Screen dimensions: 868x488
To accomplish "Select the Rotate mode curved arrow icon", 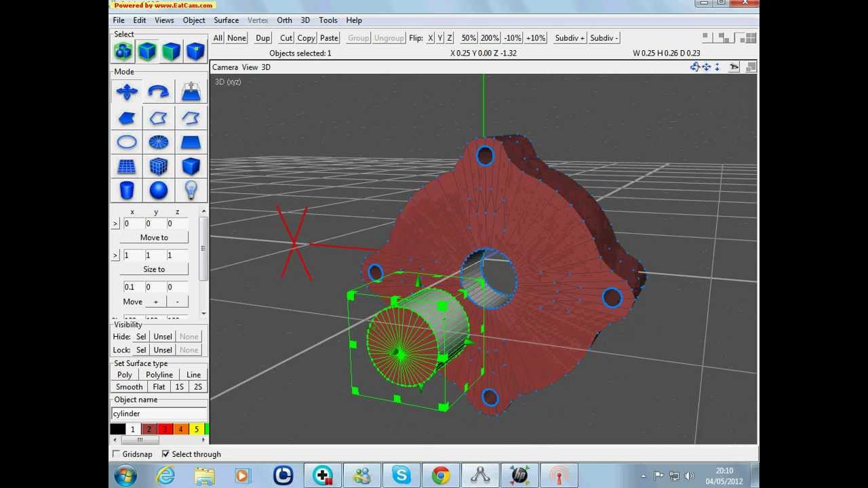I will tap(158, 92).
